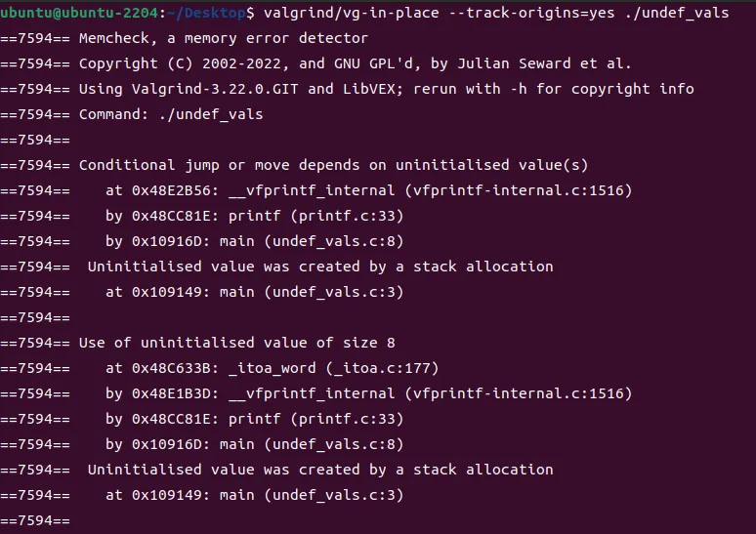The width and height of the screenshot is (756, 534).
Task: Click the 'Command: ./undef_vals' output line
Action: pos(171,114)
